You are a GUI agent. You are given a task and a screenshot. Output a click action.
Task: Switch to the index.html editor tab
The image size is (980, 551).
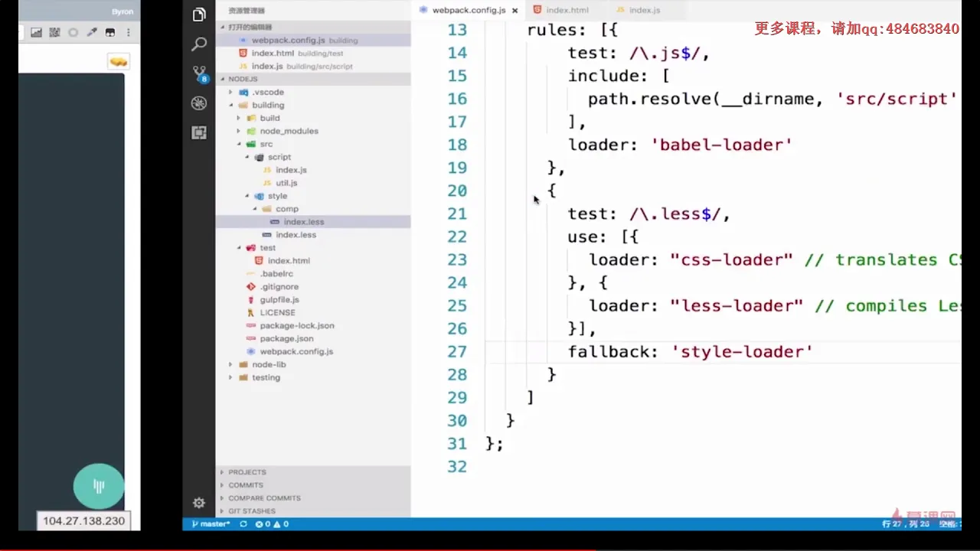click(x=560, y=10)
